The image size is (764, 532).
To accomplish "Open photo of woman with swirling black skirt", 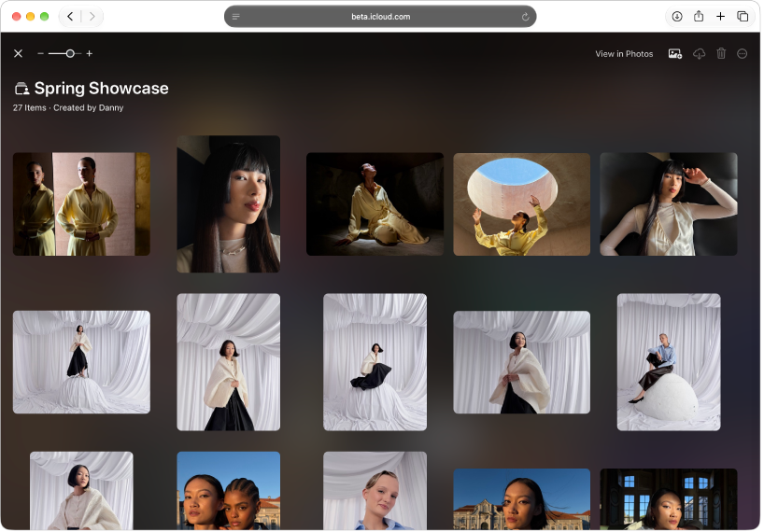I will point(375,362).
